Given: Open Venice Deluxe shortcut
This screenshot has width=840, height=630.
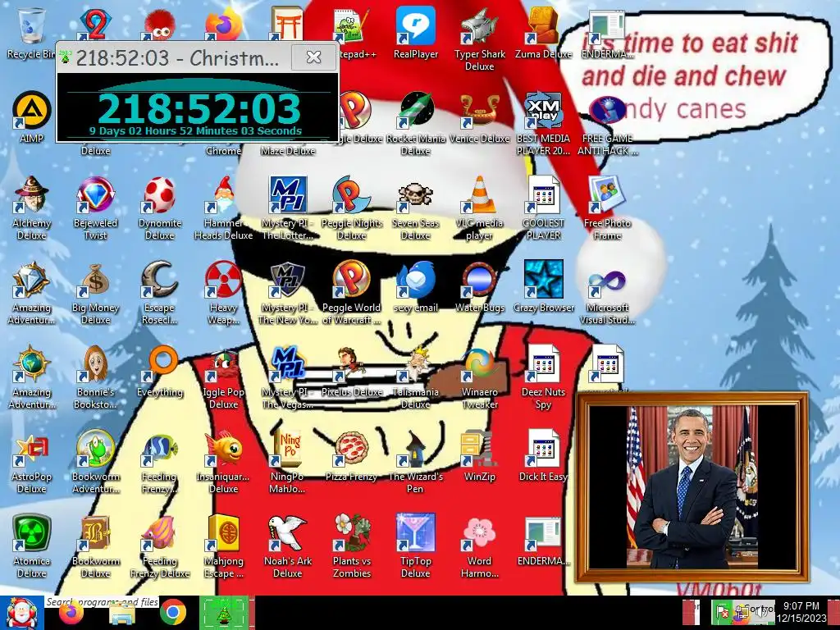Looking at the screenshot, I should coord(479,118).
